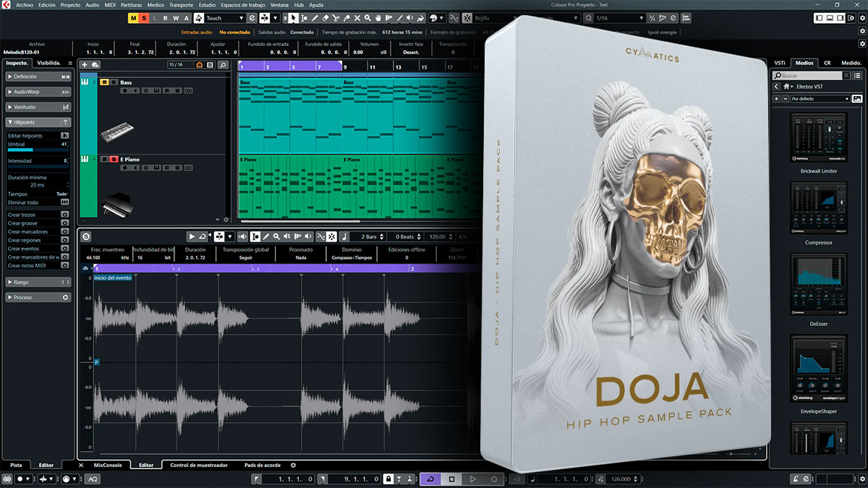Expand the Proceso inspector section
This screenshot has width=868, height=488.
click(38, 297)
